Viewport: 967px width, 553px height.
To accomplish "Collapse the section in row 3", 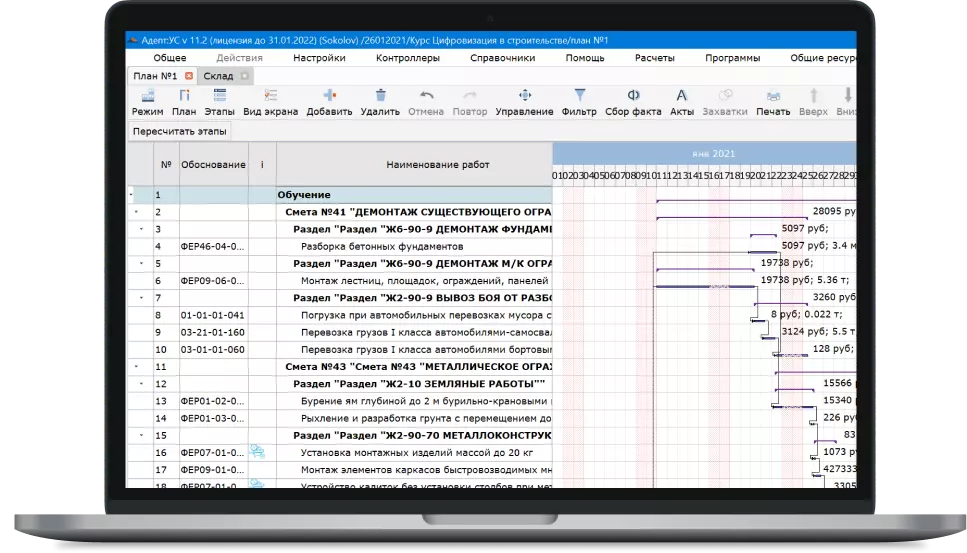I will [141, 229].
